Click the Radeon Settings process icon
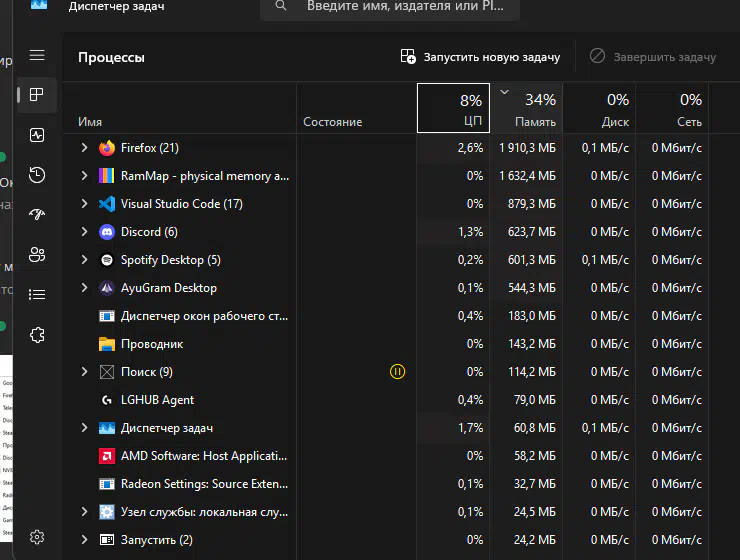This screenshot has height=560, width=740. tap(107, 484)
